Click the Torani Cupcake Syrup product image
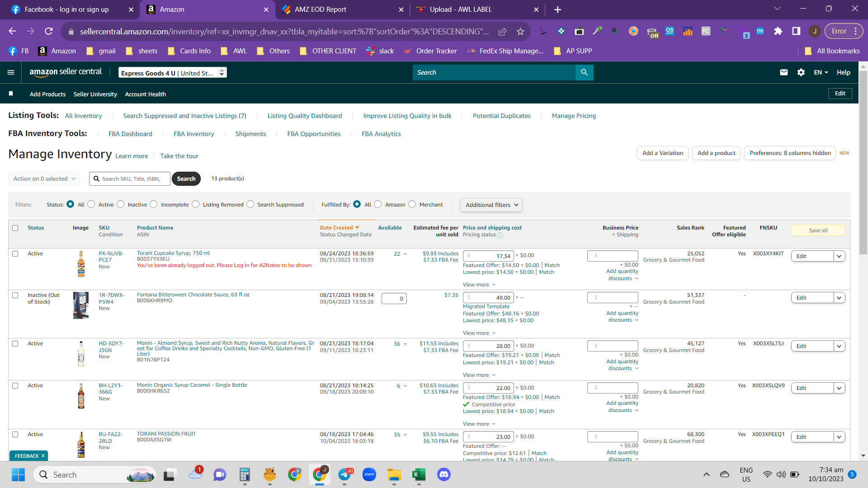Viewport: 868px width, 488px height. pyautogui.click(x=81, y=264)
